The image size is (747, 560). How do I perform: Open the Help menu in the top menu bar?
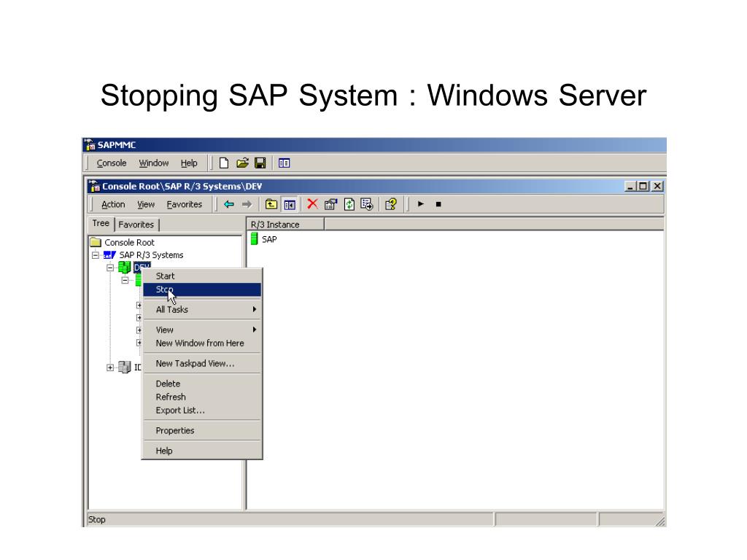tap(189, 163)
